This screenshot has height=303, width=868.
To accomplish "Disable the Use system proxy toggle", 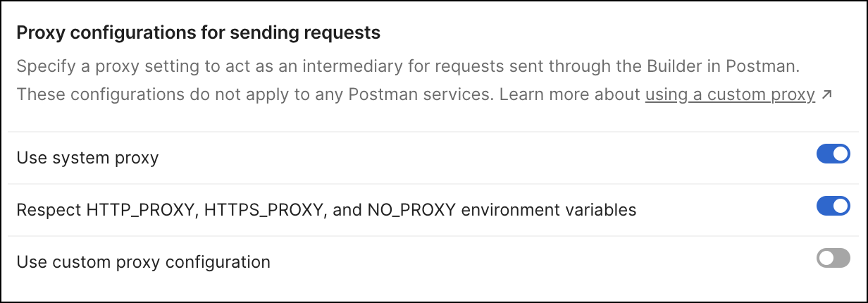I will (833, 154).
